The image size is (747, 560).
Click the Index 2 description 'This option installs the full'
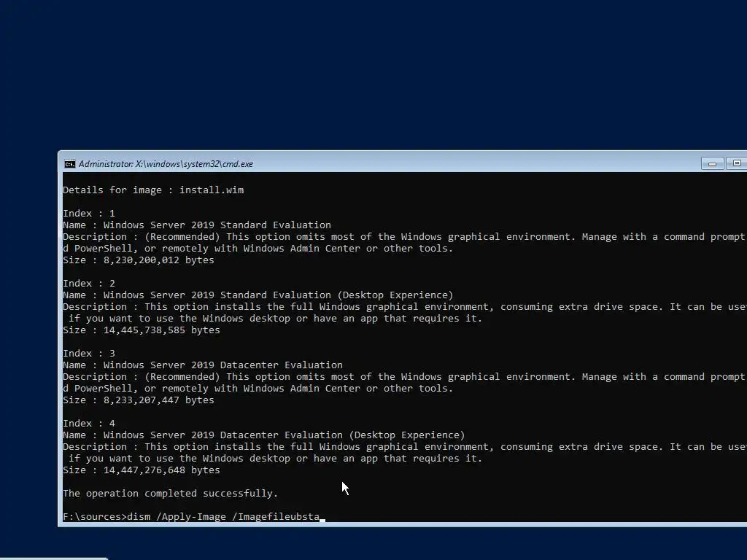pos(405,307)
